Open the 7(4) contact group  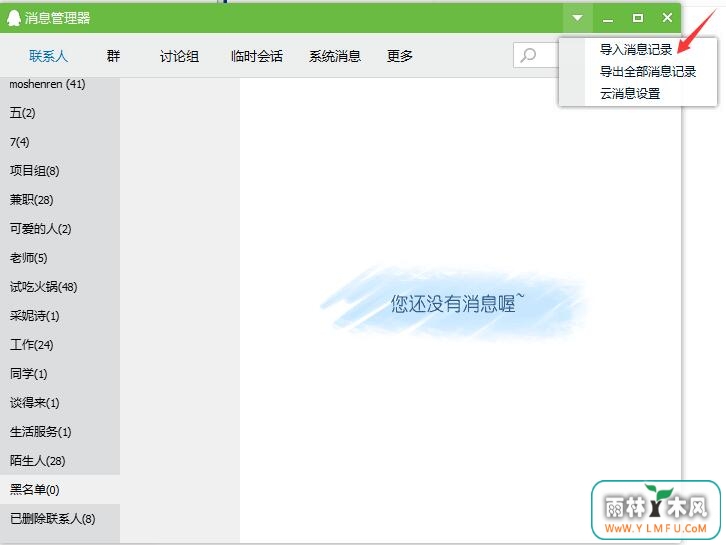point(60,142)
